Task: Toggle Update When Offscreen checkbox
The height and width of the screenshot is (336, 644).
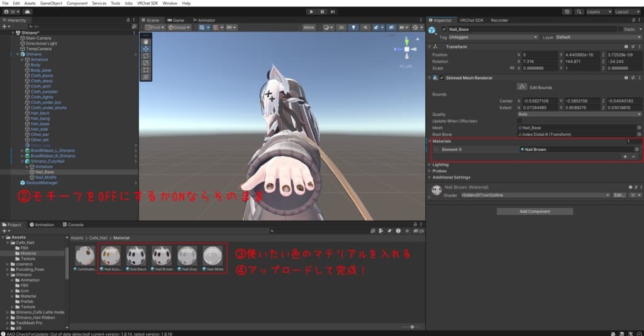Action: [x=519, y=121]
